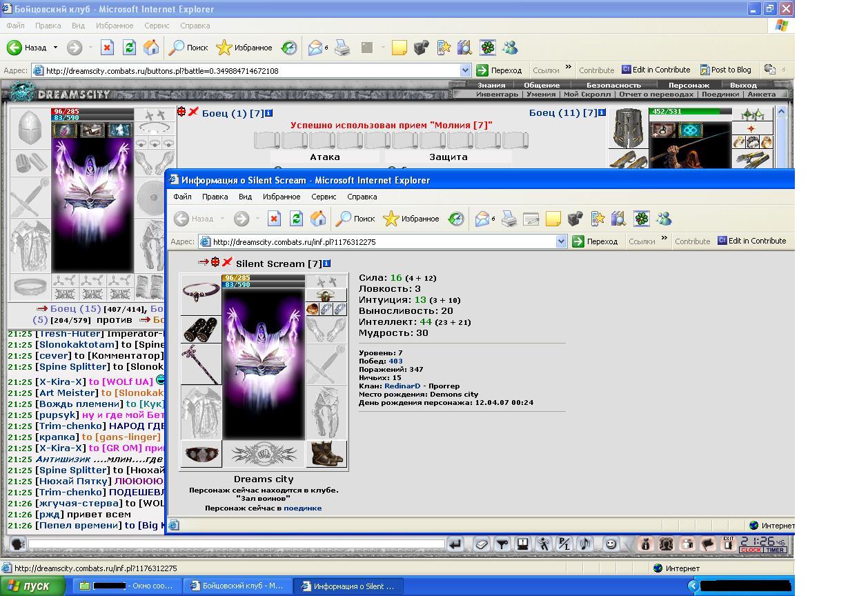This screenshot has height=596, width=868.
Task: Click Messenger icon in info window toolbar
Action: [x=664, y=219]
